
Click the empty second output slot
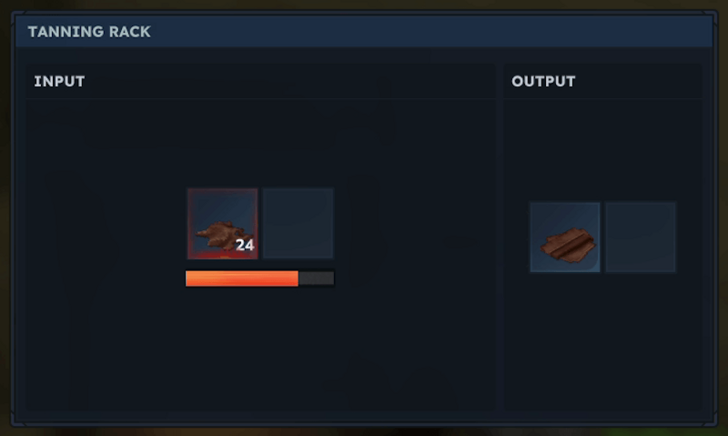pyautogui.click(x=641, y=237)
